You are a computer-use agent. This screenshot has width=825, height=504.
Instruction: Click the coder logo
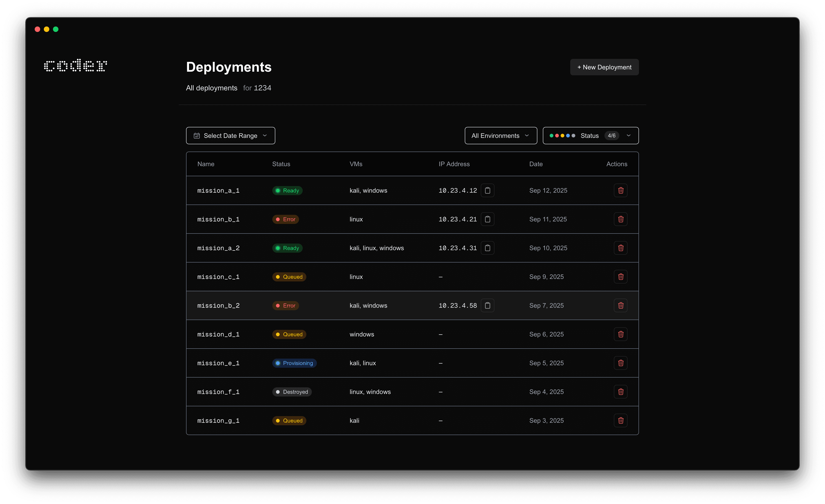75,66
